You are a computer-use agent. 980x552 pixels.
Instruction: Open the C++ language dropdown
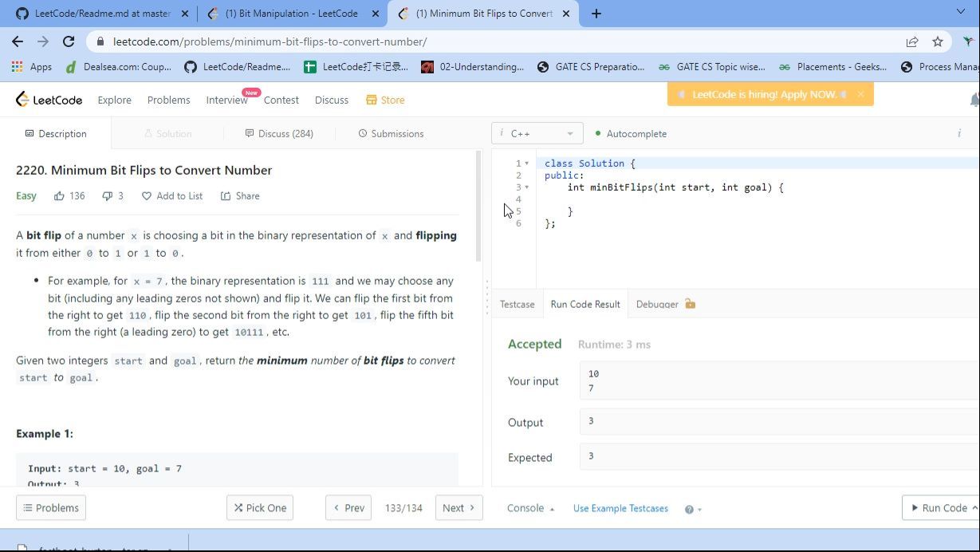click(x=537, y=134)
